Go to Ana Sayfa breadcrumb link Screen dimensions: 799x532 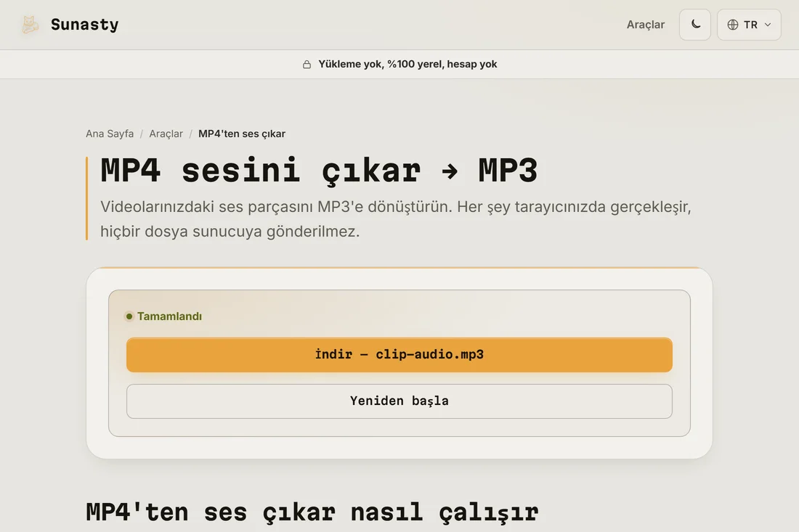(x=110, y=134)
